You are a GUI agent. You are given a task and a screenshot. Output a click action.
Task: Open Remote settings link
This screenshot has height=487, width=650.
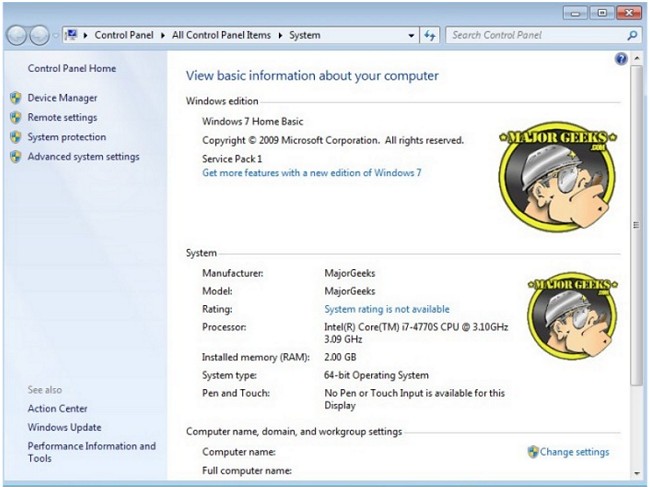coord(62,117)
